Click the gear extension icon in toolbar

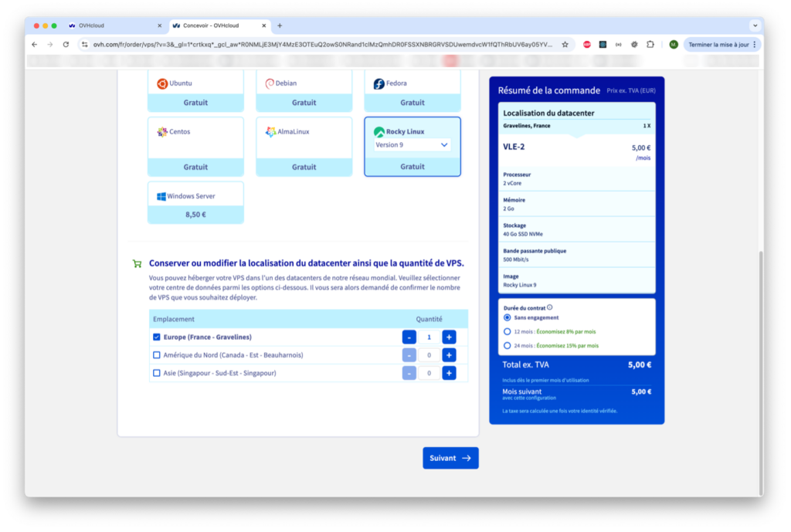pyautogui.click(x=634, y=44)
